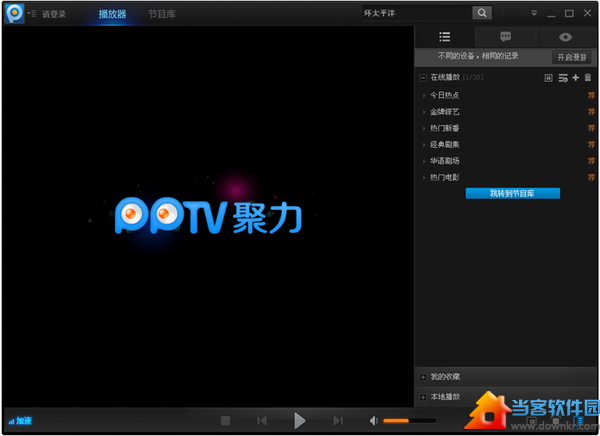Open the main menu arrow beside logo
The image size is (600, 436).
pos(31,14)
